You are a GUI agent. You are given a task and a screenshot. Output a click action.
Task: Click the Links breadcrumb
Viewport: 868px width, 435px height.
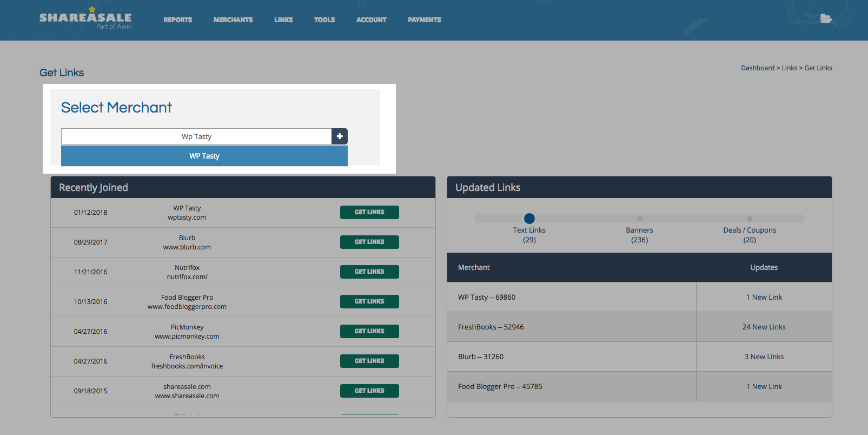pos(790,68)
